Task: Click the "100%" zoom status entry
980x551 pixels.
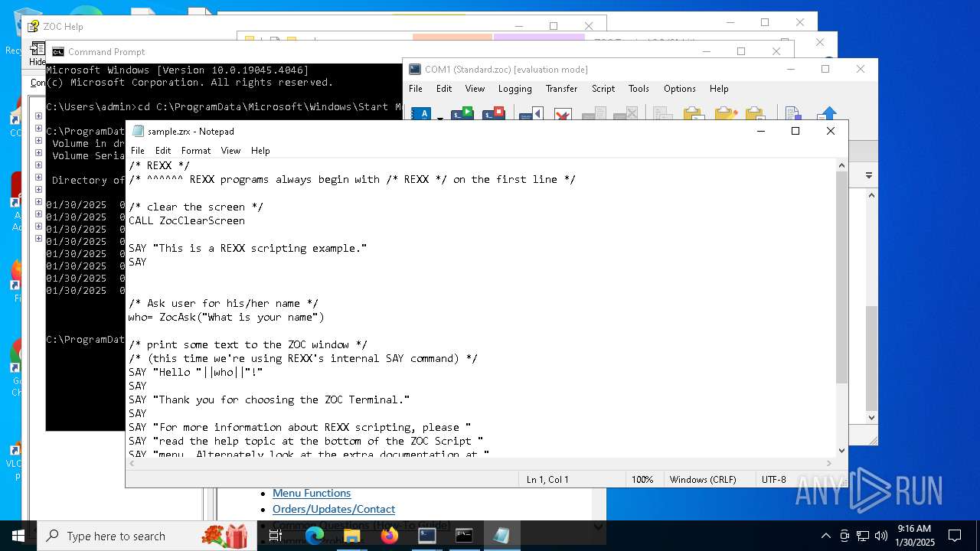Action: tap(642, 480)
